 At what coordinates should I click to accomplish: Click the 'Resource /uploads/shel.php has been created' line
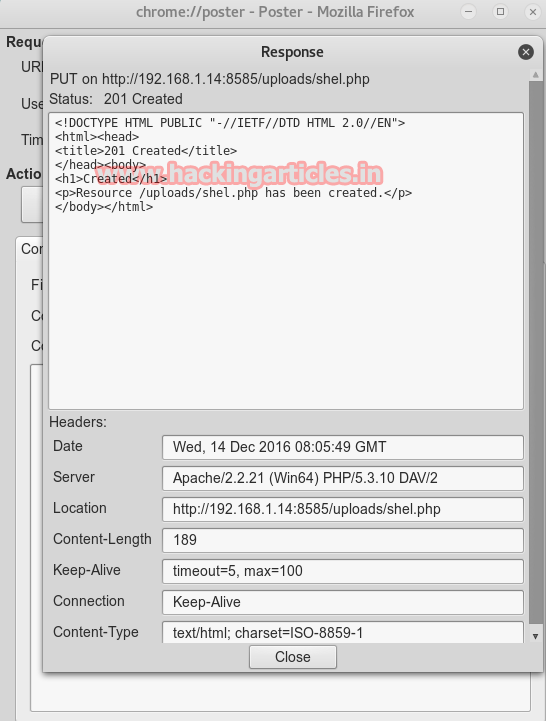[233, 193]
